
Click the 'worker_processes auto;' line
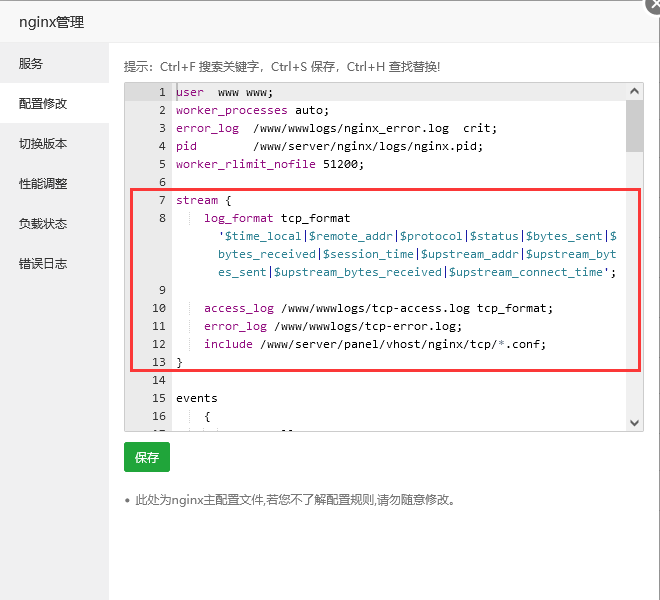tap(252, 110)
